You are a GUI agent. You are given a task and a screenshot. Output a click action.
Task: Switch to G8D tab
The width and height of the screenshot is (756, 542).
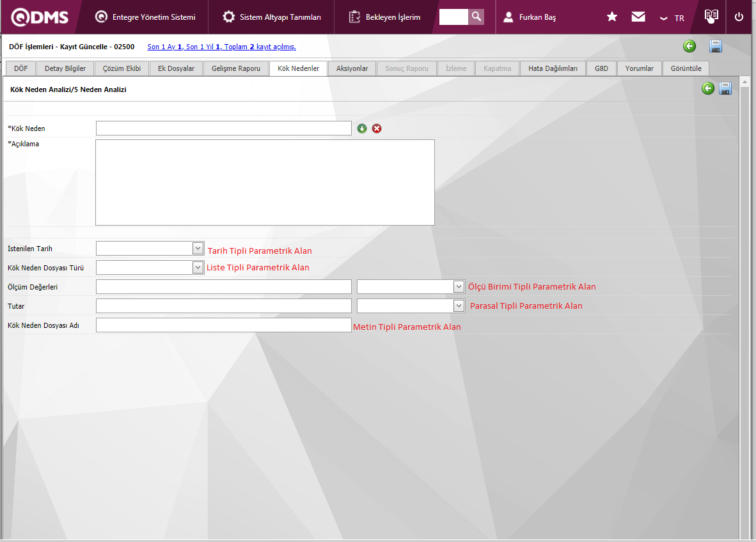pyautogui.click(x=601, y=68)
